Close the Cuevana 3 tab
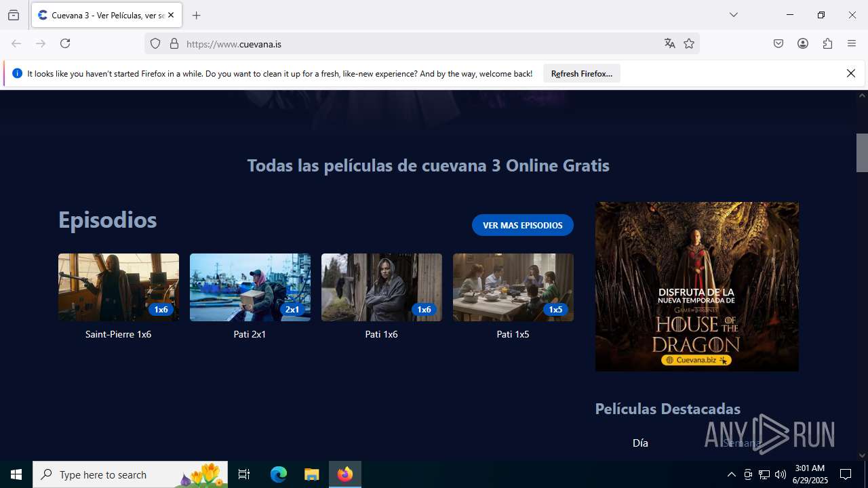Viewport: 868px width, 488px height. (x=171, y=15)
